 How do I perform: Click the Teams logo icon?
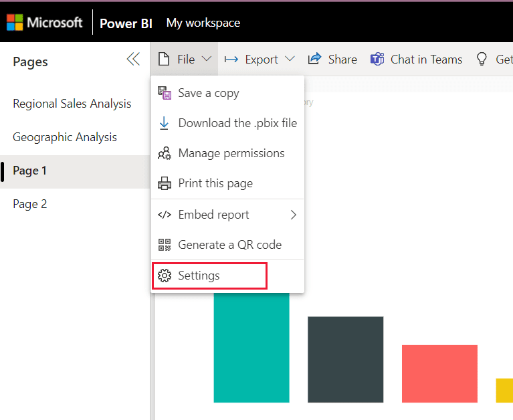[x=377, y=60]
